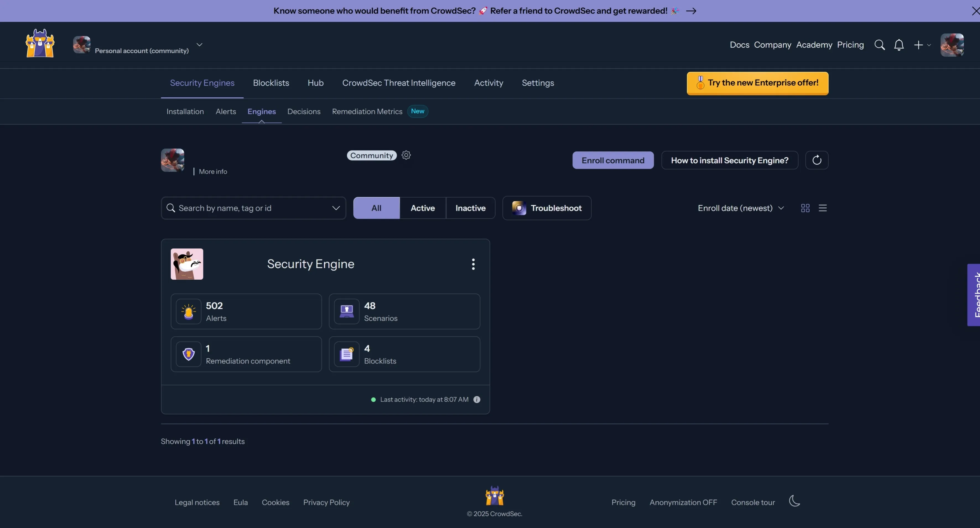Open Legal notices footer link
Viewport: 980px width, 528px height.
197,502
